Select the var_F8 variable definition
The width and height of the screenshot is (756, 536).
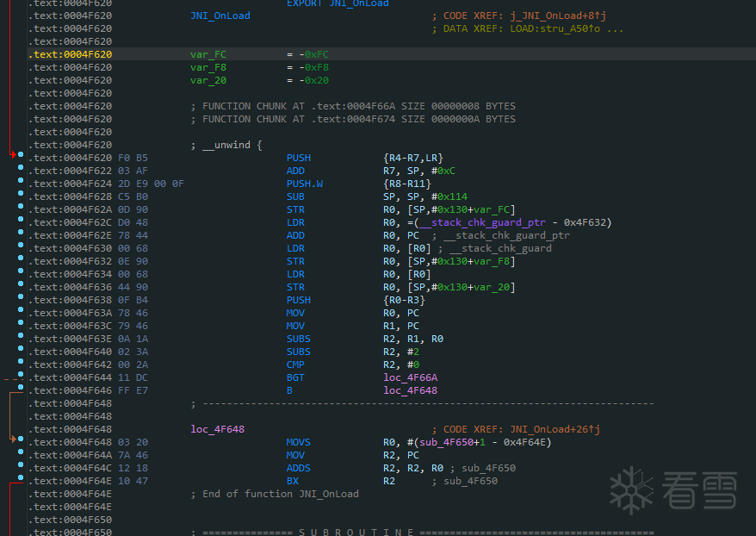[x=208, y=67]
